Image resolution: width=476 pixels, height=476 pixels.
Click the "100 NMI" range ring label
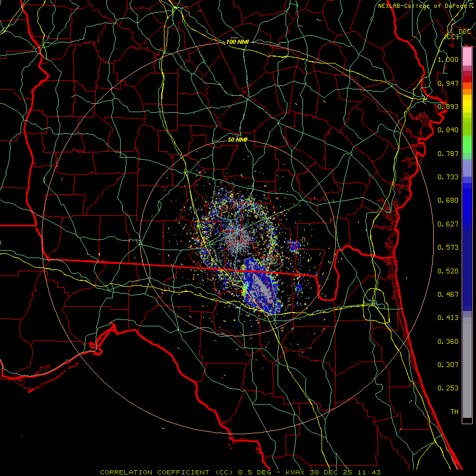point(237,42)
